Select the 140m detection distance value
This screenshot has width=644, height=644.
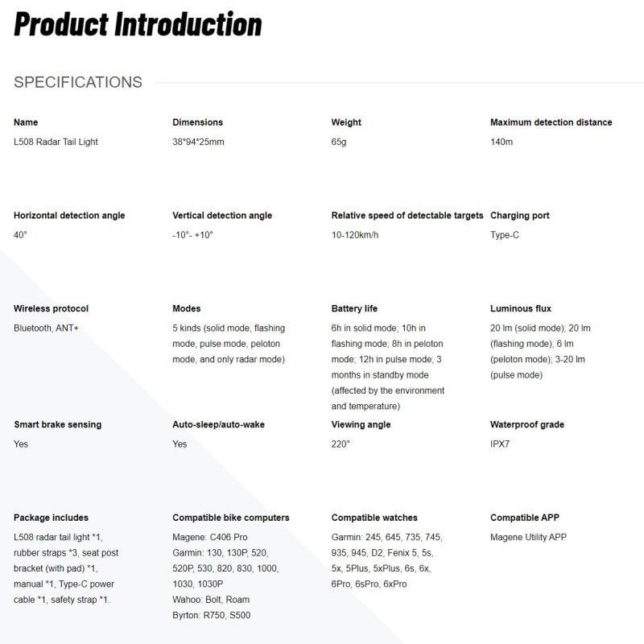pyautogui.click(x=502, y=142)
